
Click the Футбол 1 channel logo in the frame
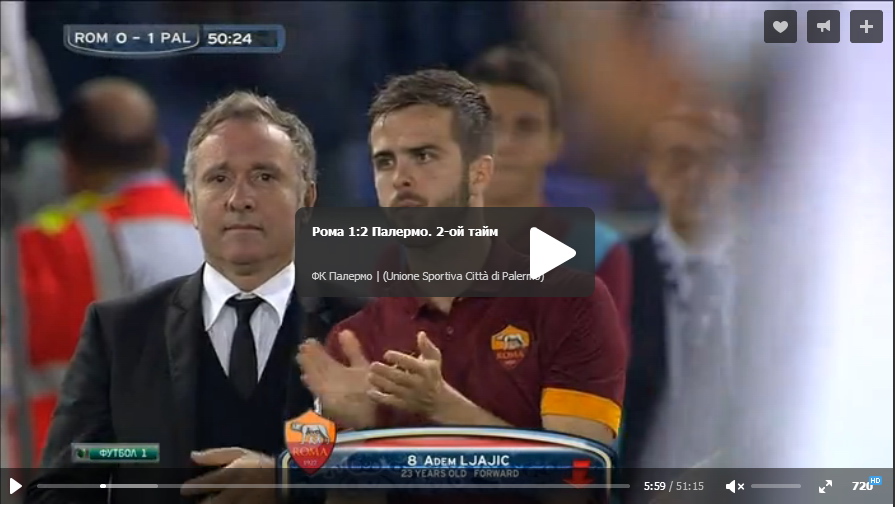115,453
